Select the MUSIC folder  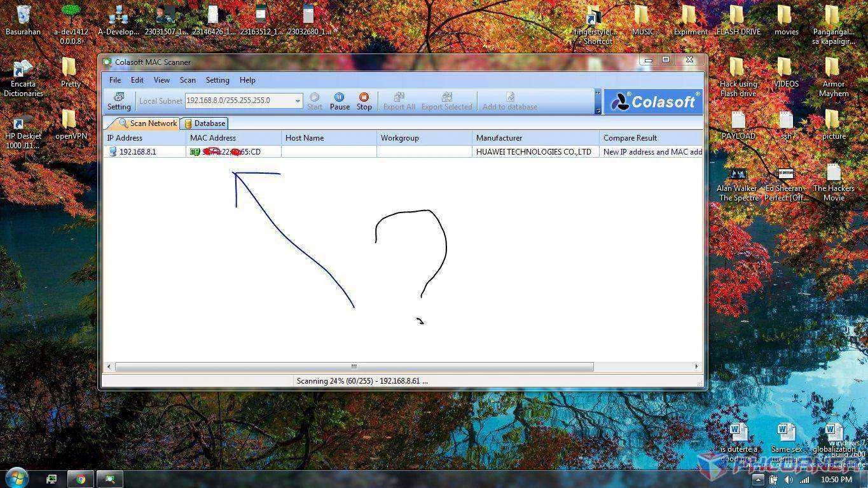tap(642, 20)
